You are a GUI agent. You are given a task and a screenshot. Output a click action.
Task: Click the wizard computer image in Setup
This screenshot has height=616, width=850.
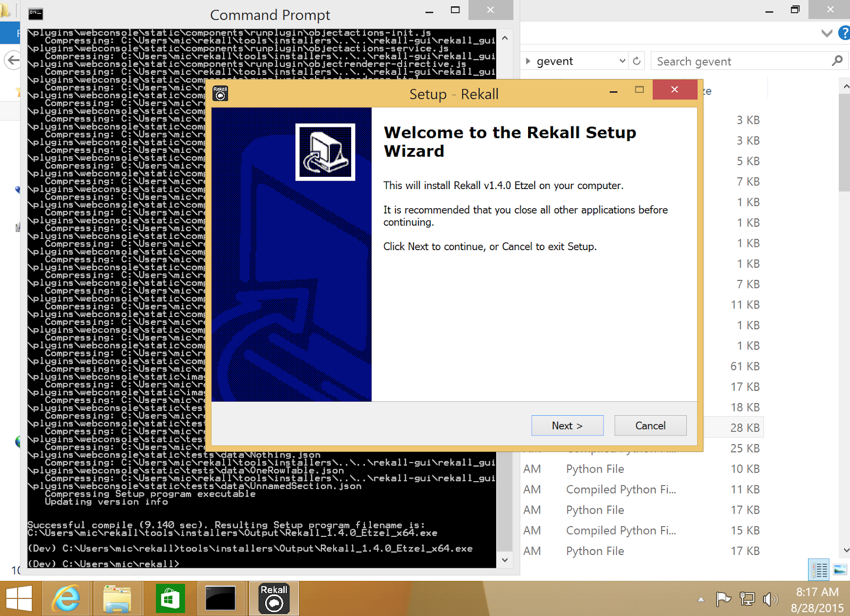(x=325, y=152)
